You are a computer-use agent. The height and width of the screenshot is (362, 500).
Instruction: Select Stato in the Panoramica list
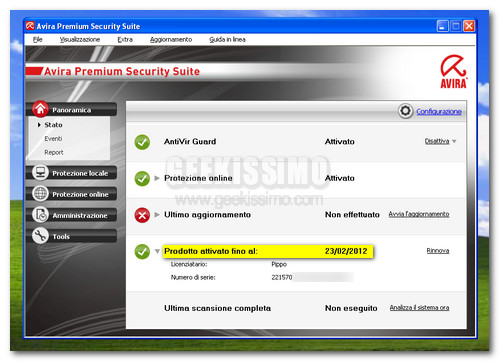(x=53, y=125)
